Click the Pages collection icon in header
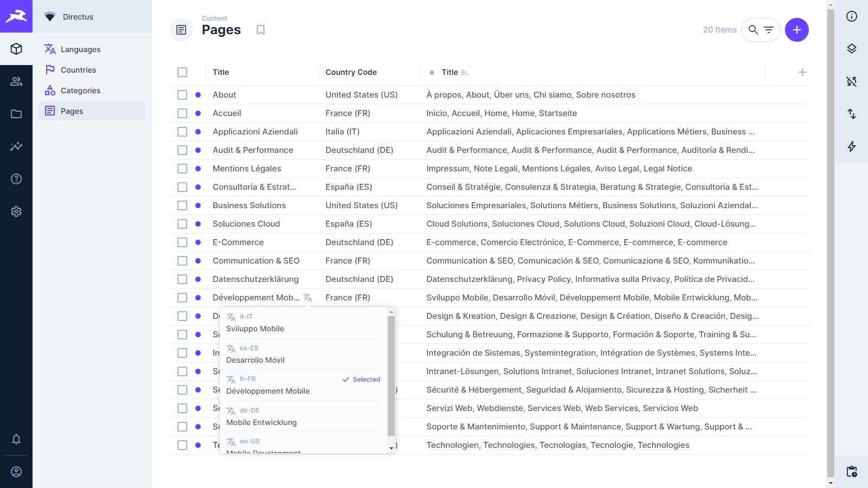868x488 pixels. [x=181, y=30]
